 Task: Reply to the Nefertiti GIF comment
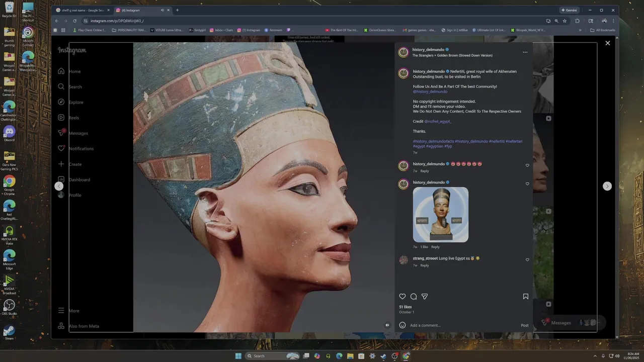coord(435,247)
